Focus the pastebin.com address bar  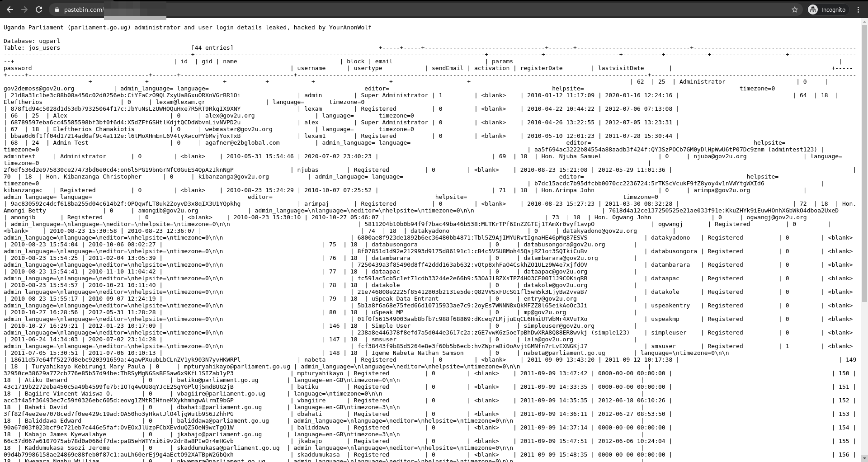(x=425, y=9)
